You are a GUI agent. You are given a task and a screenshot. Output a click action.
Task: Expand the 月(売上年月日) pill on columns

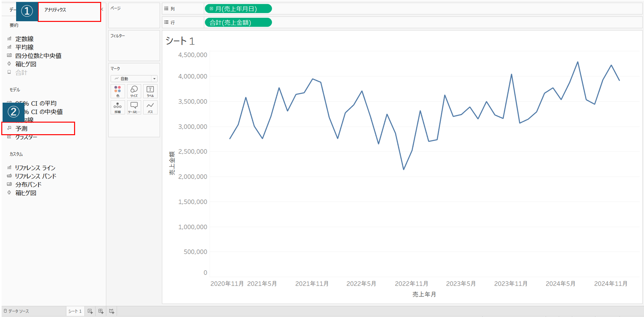211,9
